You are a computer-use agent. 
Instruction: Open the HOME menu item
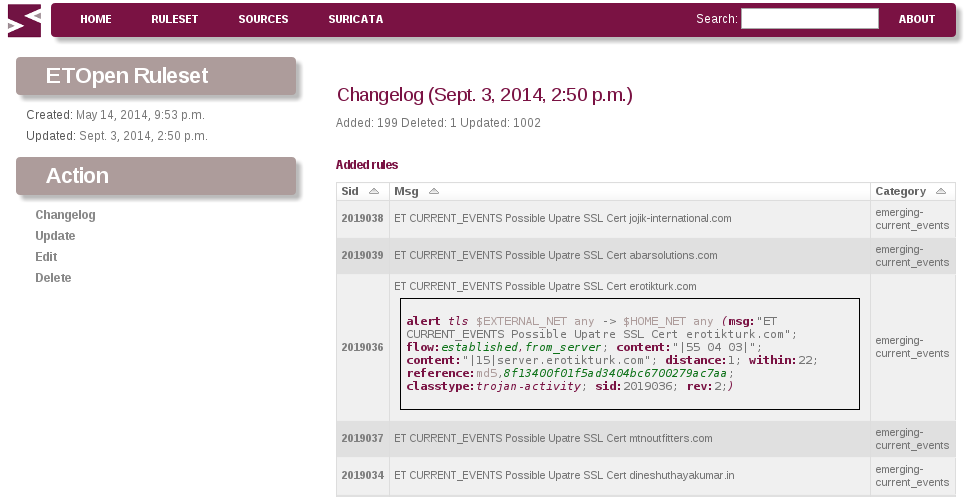tap(96, 19)
